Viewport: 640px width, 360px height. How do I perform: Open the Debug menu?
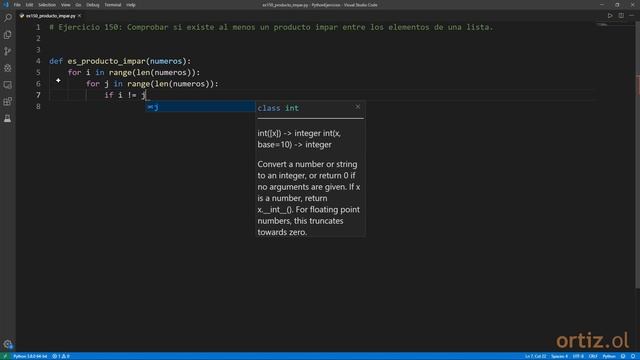[x=93, y=5]
